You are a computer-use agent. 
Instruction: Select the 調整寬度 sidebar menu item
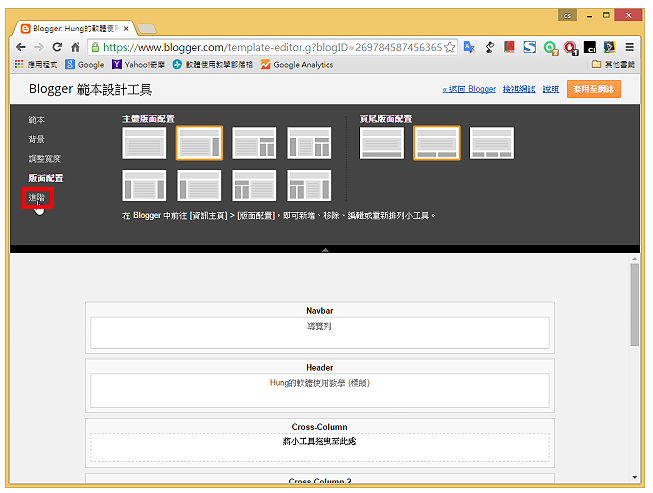(x=45, y=159)
